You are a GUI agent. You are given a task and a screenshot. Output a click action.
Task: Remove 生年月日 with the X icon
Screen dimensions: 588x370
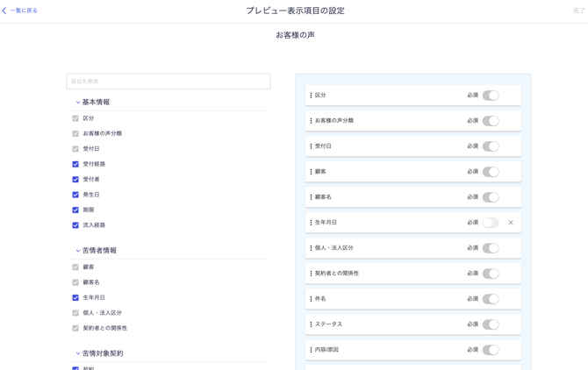511,223
